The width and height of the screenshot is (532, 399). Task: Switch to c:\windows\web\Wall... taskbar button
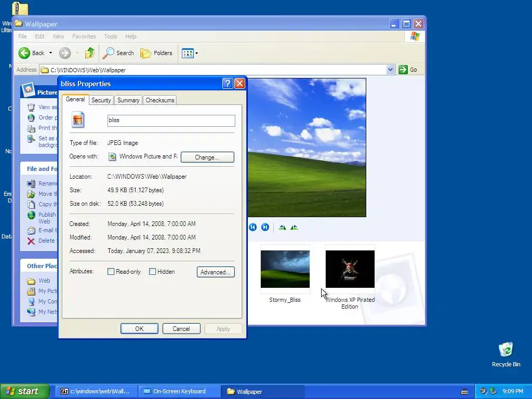pyautogui.click(x=96, y=391)
